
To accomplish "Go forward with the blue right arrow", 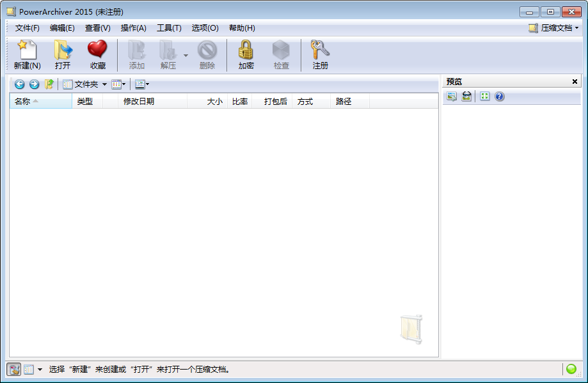I will 34,84.
